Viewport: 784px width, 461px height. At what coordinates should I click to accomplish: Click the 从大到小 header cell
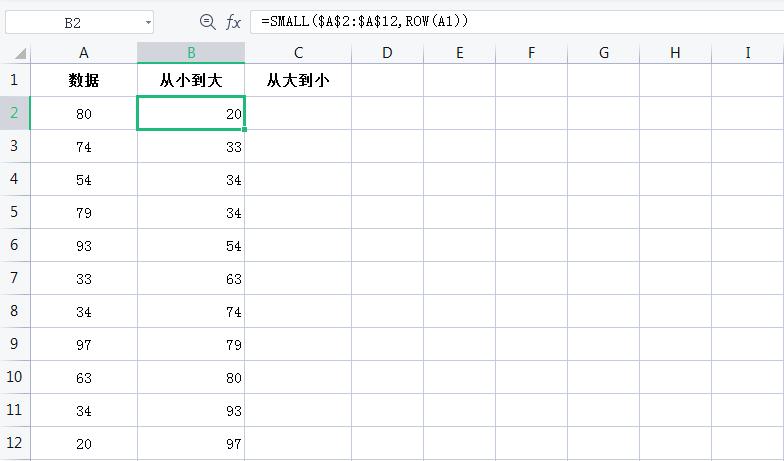(298, 80)
